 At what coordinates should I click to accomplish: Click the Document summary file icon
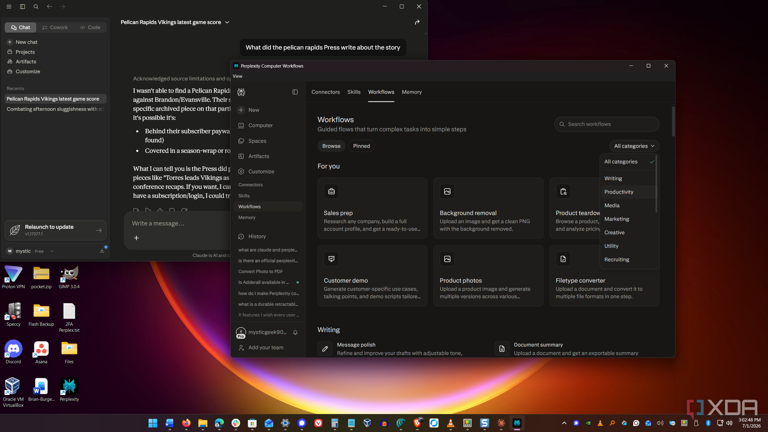[502, 349]
